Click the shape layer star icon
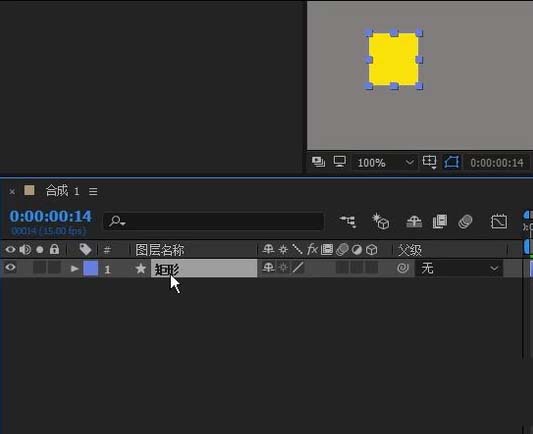The height and width of the screenshot is (434, 533). (x=140, y=268)
